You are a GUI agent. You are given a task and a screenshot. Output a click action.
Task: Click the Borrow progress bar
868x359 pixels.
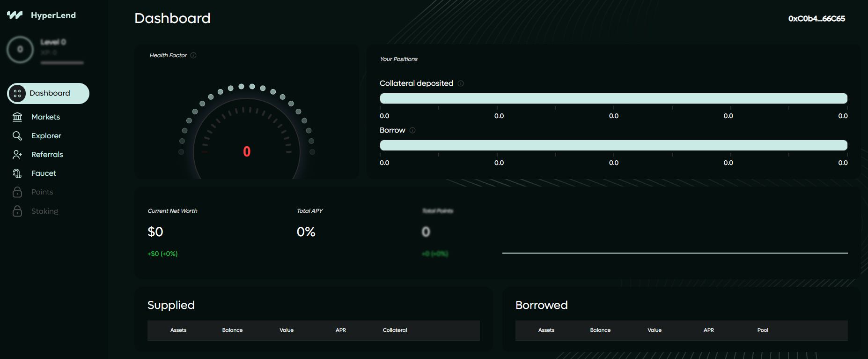click(x=613, y=145)
